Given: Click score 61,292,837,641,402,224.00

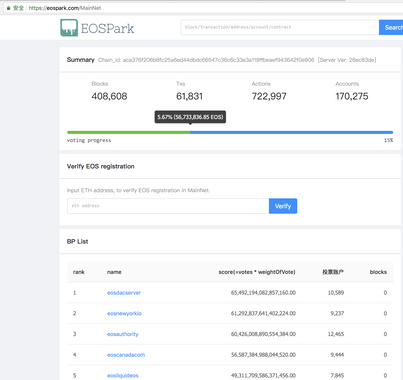Looking at the screenshot, I should 263,313.
